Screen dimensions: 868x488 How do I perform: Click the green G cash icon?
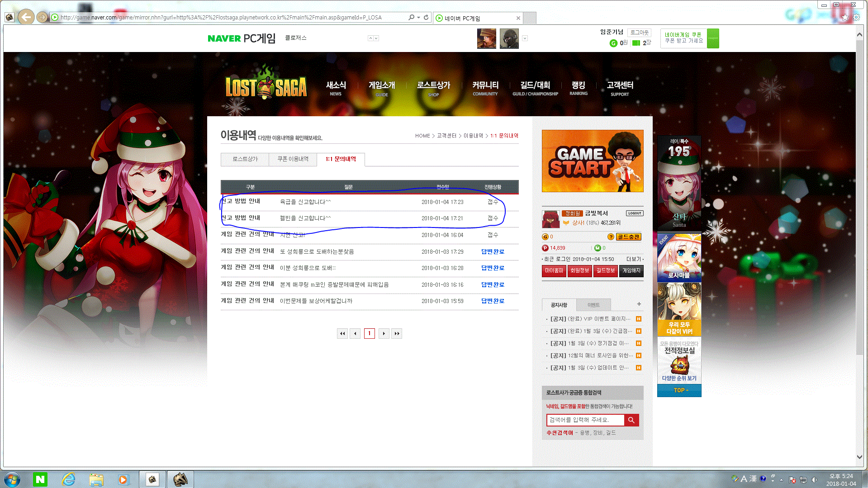tap(613, 43)
